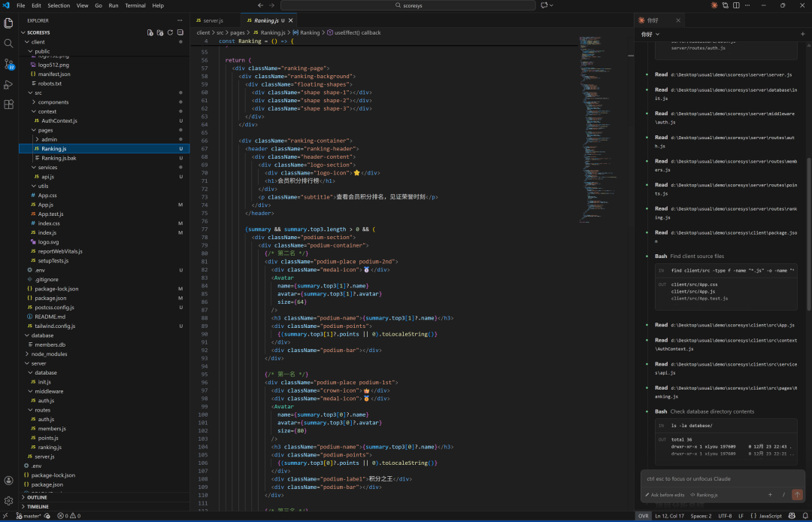Open Source Control view in activity bar
Screen dimensions: 812x522
click(x=9, y=64)
